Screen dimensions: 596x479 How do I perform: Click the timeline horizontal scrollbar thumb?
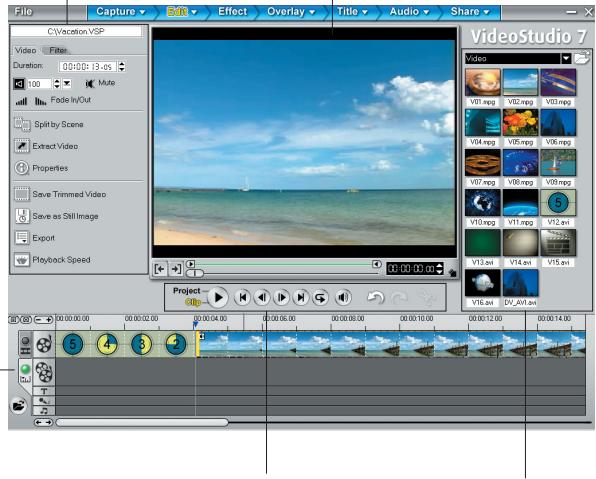click(x=142, y=422)
